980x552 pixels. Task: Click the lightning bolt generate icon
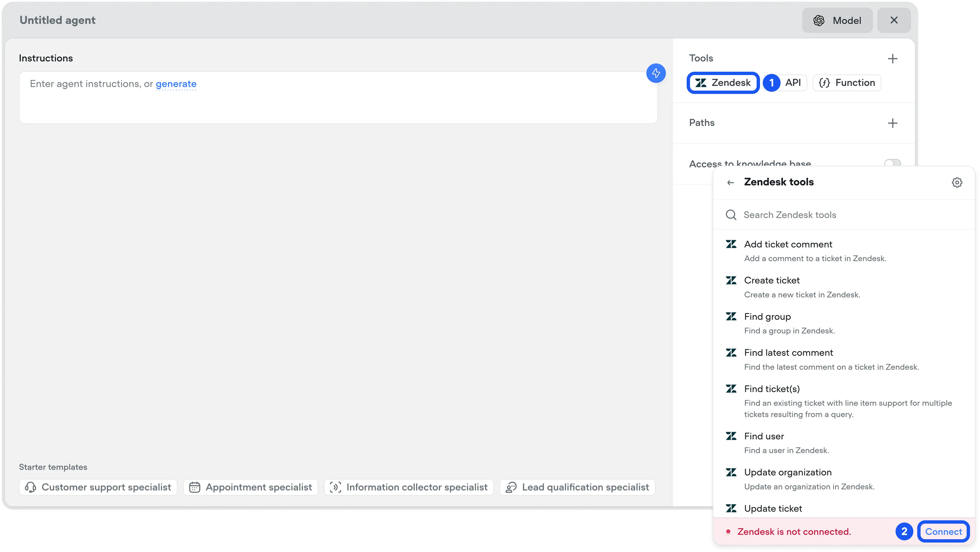(x=656, y=73)
